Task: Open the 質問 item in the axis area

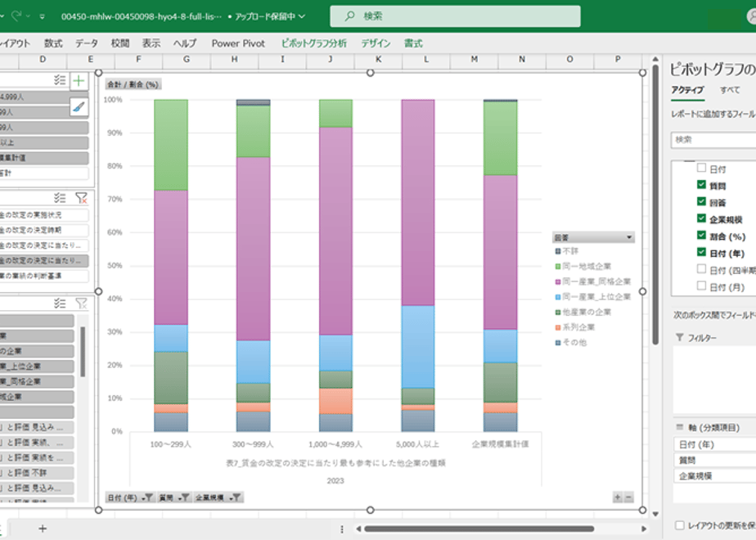Action: [x=714, y=461]
